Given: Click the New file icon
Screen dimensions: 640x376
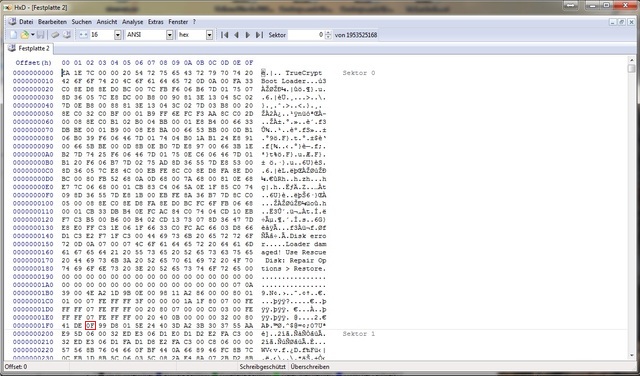Looking at the screenshot, I should 13,35.
